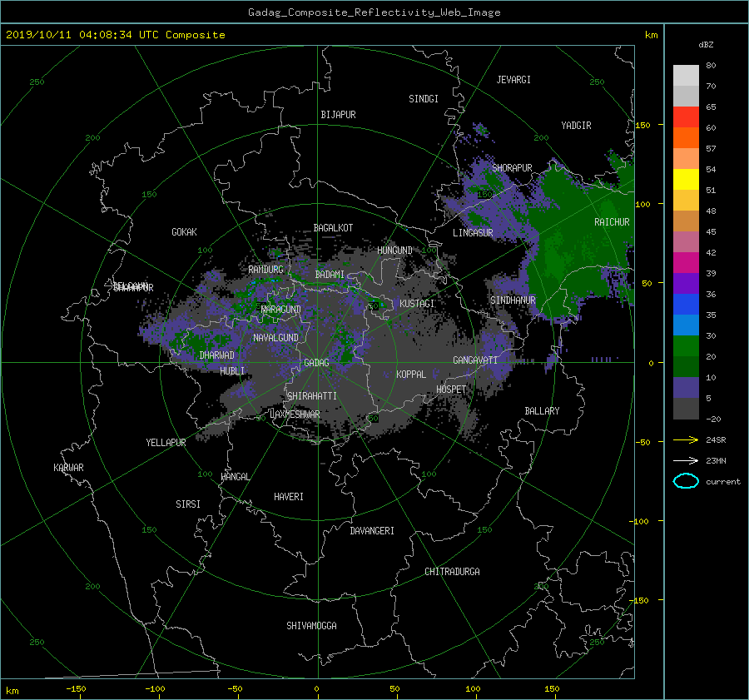
Task: Click the yellow 24SR arrow legend icon
Action: click(x=686, y=439)
